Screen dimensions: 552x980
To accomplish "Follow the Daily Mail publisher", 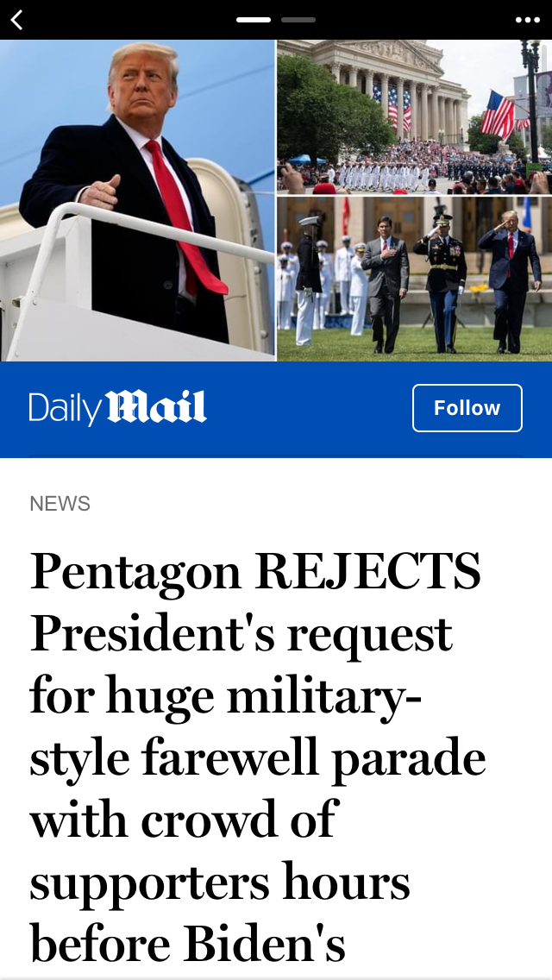I will point(467,408).
